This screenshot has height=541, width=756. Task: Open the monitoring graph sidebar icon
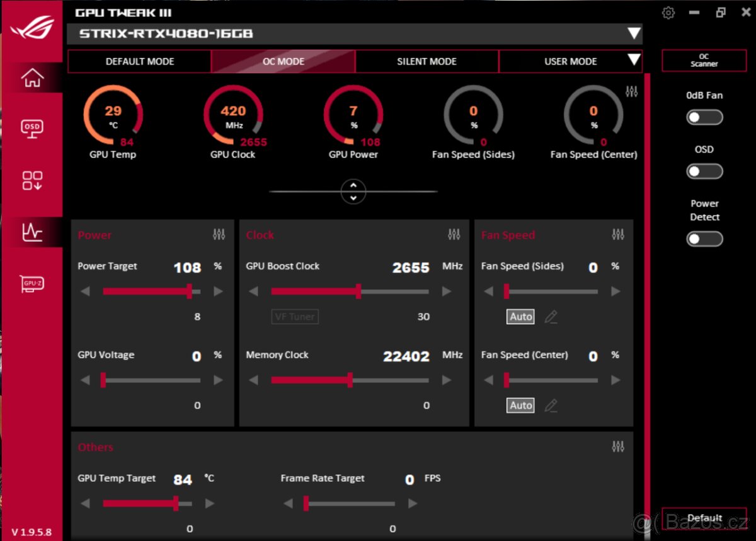32,232
